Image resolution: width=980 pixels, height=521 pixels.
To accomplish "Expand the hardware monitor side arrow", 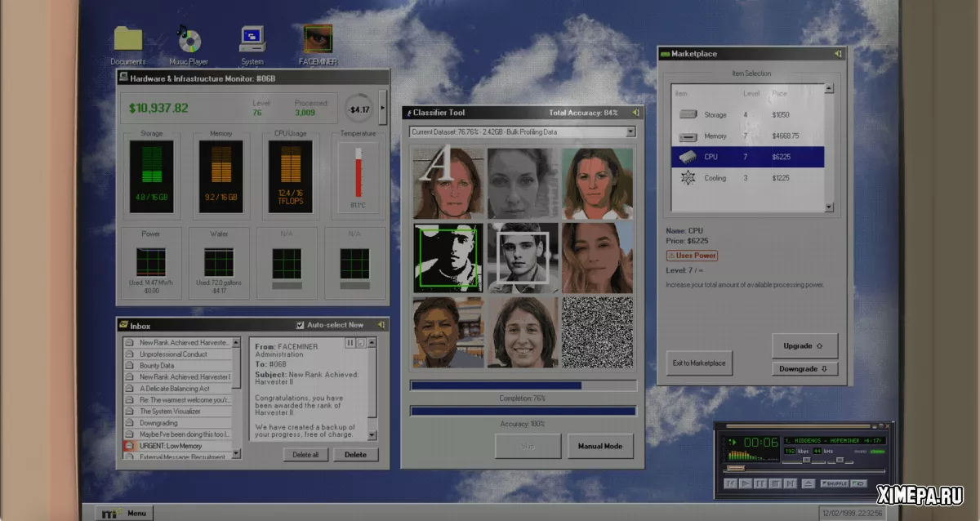I will (383, 107).
